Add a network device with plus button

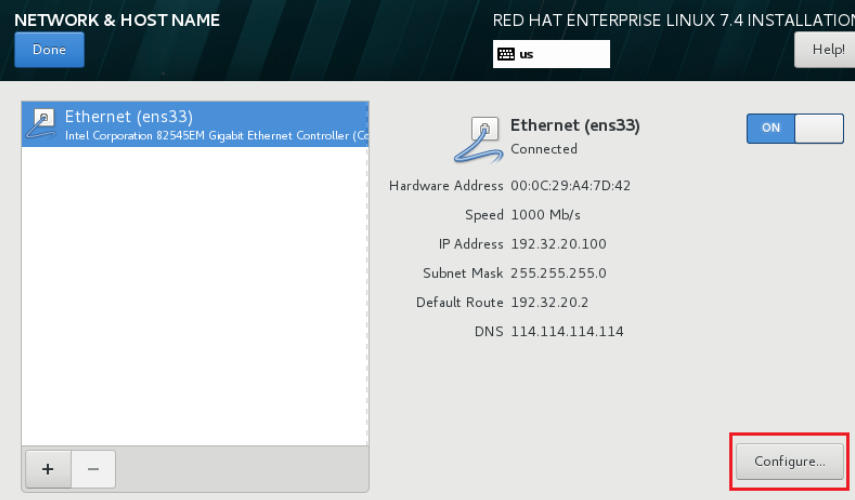48,469
